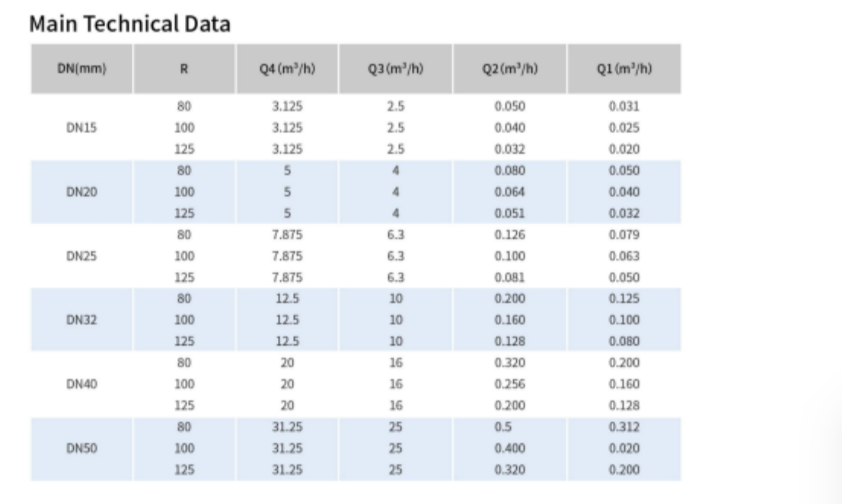Screen dimensions: 842x504
Task: Click the 0.5 value in Q2 column
Action: tap(502, 426)
